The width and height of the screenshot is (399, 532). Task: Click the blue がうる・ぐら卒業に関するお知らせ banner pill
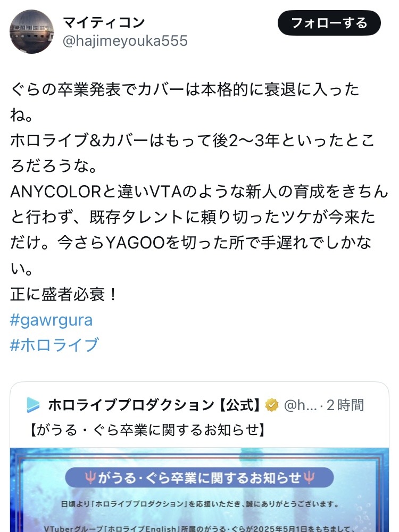tap(199, 478)
